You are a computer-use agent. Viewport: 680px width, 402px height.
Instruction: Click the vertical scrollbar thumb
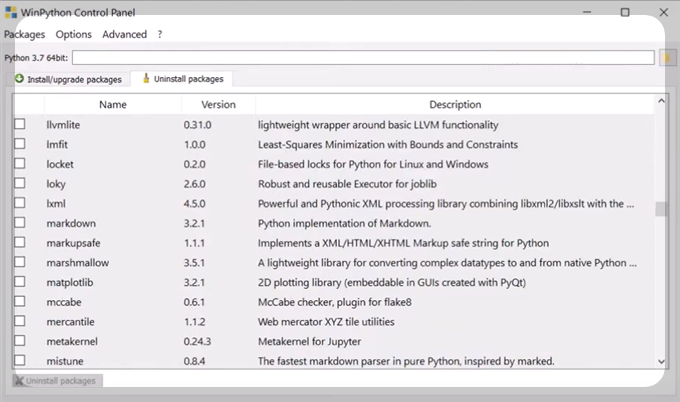click(661, 209)
